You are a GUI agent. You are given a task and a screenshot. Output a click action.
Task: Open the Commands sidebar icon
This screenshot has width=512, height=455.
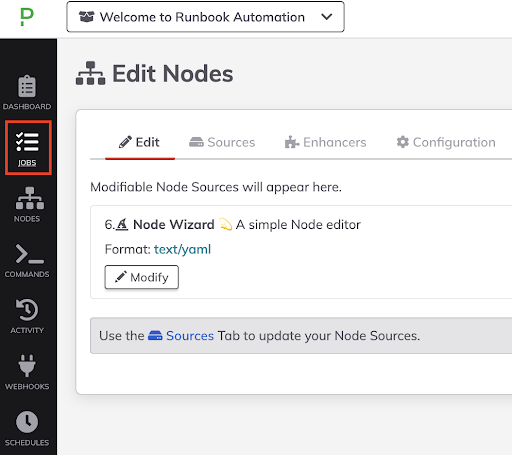coord(29,254)
